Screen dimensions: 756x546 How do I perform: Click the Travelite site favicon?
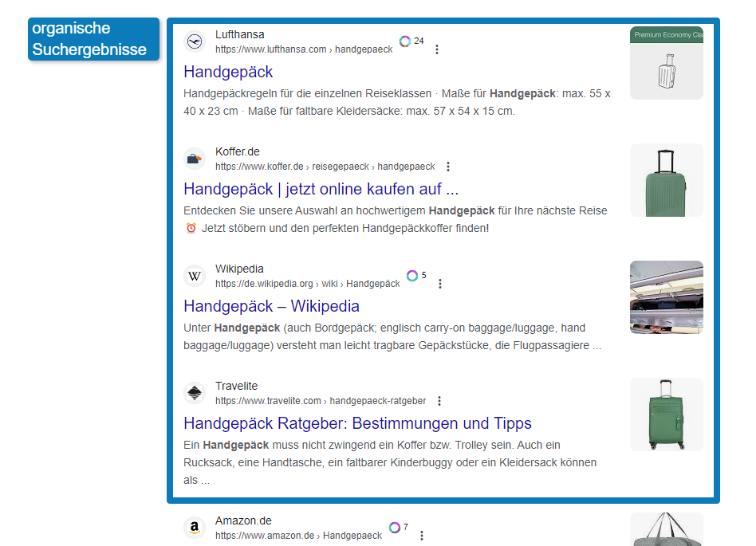coord(195,393)
